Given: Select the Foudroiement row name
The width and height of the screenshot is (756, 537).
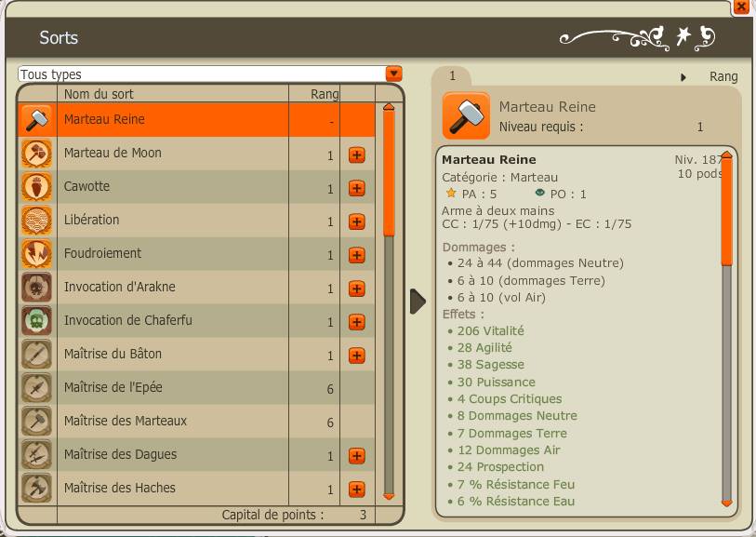Looking at the screenshot, I should pyautogui.click(x=102, y=253).
